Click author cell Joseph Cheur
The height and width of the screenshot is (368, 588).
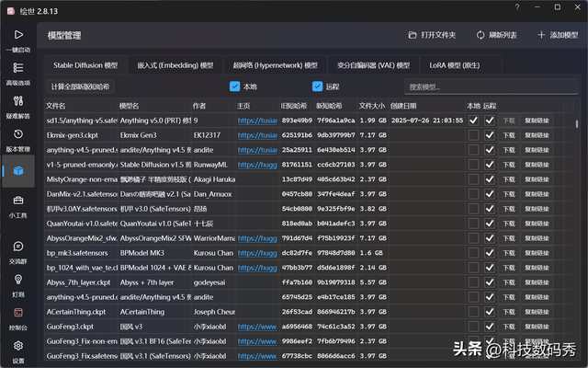tap(214, 312)
